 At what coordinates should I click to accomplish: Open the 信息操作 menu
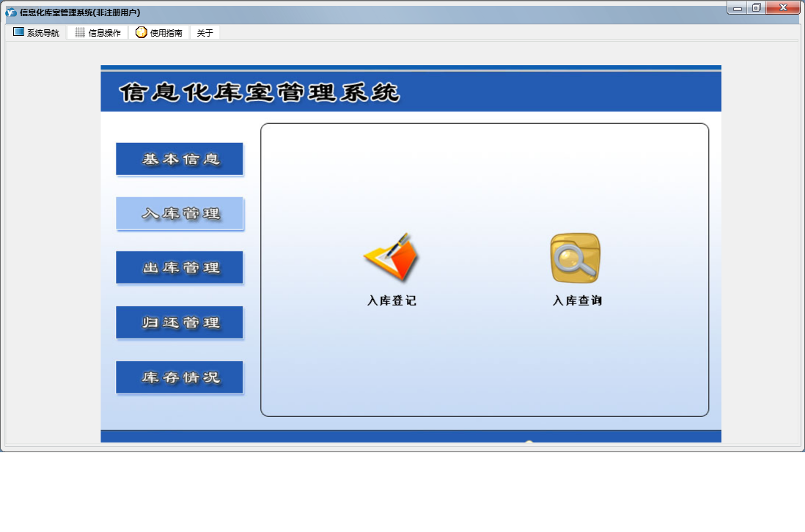98,32
